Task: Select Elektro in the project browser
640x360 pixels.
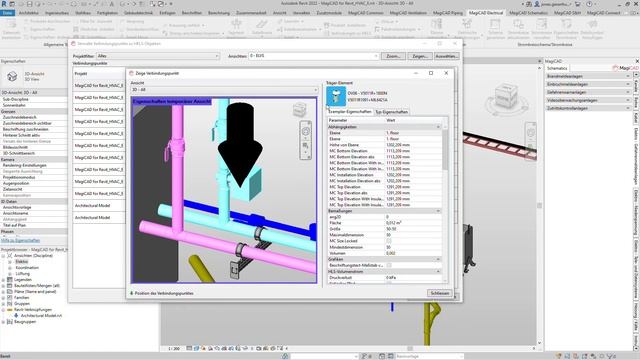Action: tap(22, 262)
